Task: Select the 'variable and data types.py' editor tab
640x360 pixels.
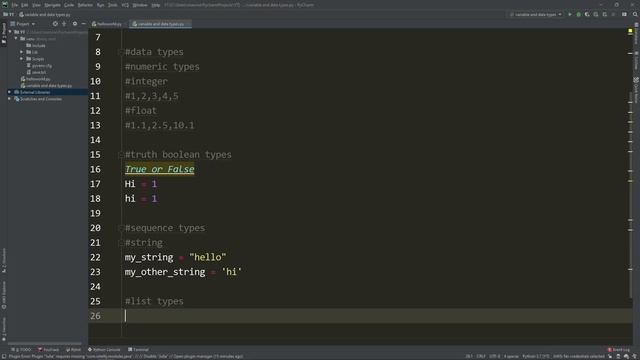Action: [160, 24]
